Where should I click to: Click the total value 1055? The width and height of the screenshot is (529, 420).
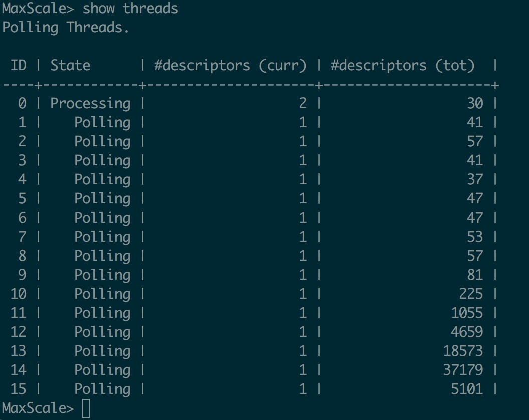pyautogui.click(x=467, y=313)
